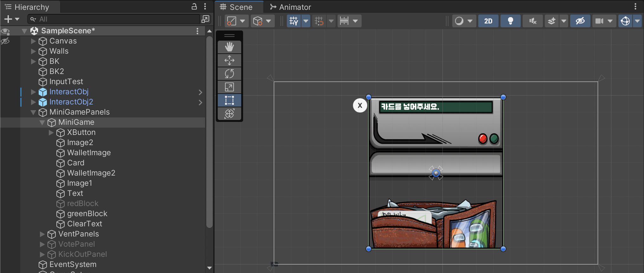Screen dimensions: 644x273
Task: Select the Rotate tool
Action: (x=229, y=74)
